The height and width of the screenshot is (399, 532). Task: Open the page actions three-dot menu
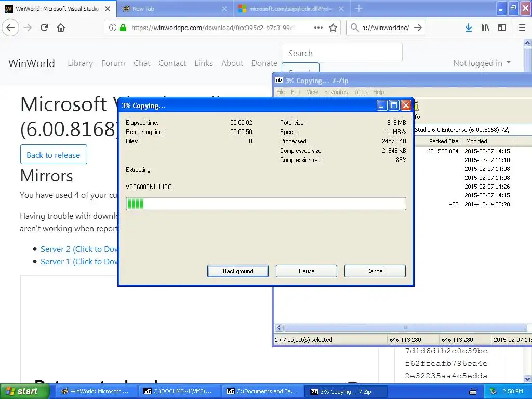coord(318,28)
